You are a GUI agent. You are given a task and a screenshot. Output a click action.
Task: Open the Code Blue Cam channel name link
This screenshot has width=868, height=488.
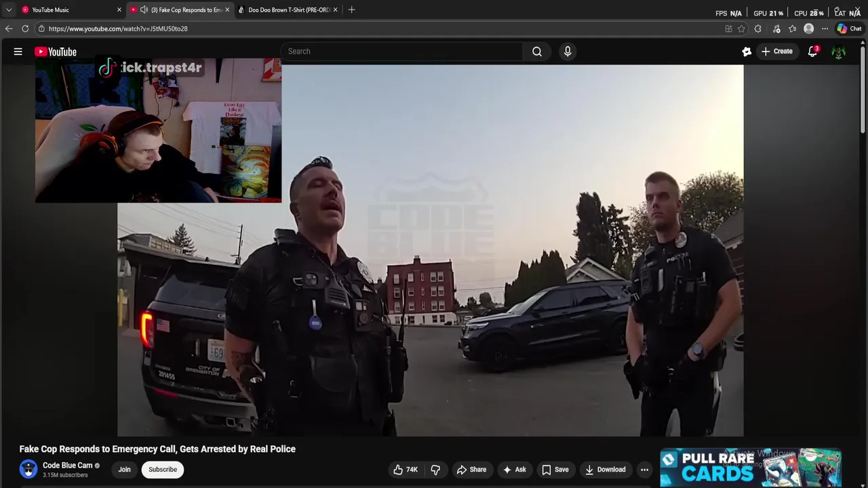click(x=67, y=466)
